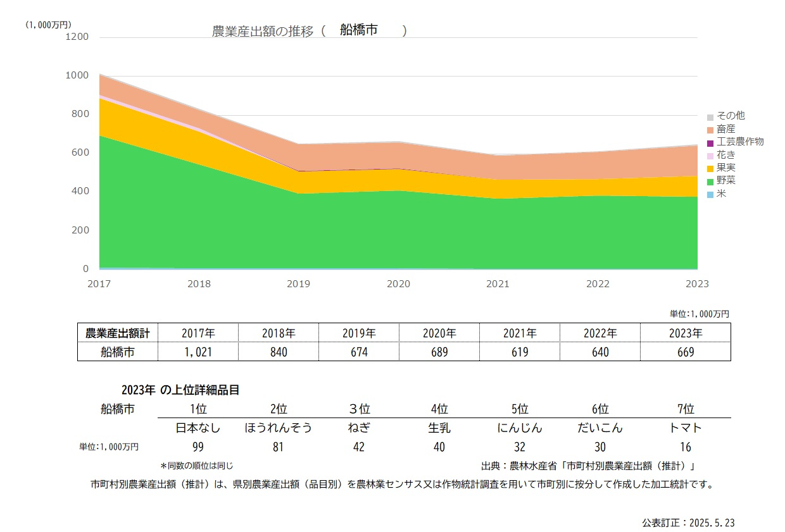
Task: Click the x-axis label 2019
Action: pos(299,284)
